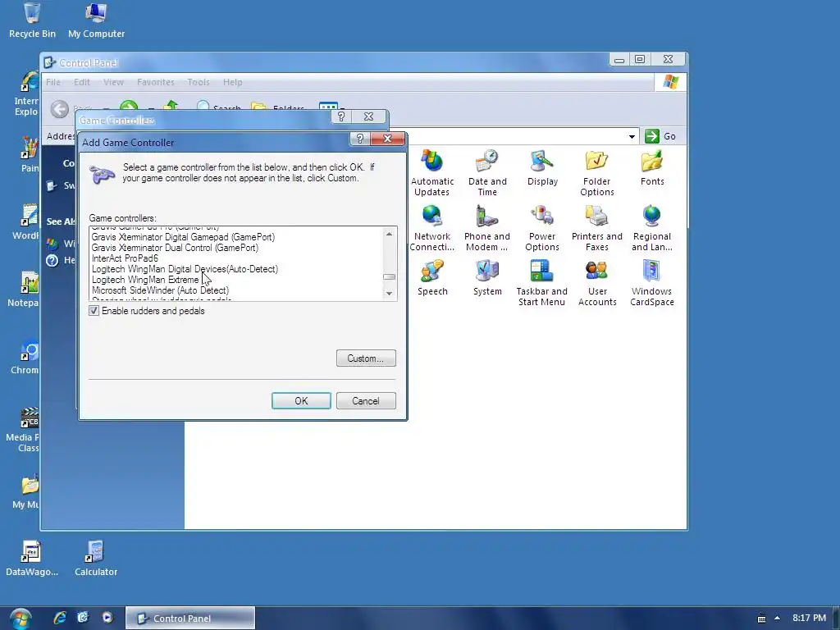Open Folder Options in Control Panel
The height and width of the screenshot is (630, 840).
(597, 172)
